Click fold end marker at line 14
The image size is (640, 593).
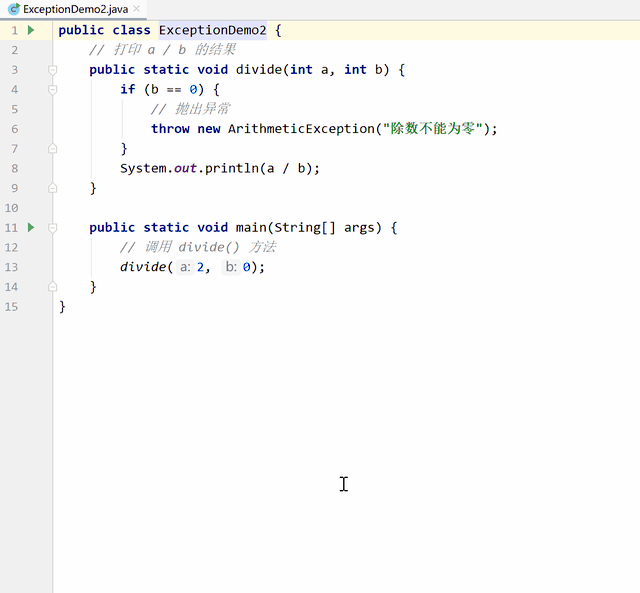[52, 287]
